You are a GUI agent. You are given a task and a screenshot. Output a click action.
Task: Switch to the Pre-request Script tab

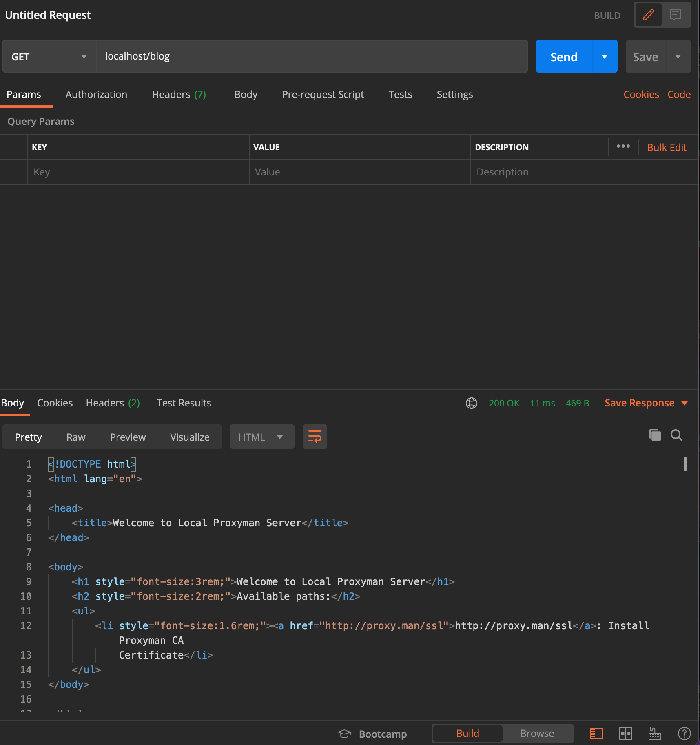[x=323, y=94]
